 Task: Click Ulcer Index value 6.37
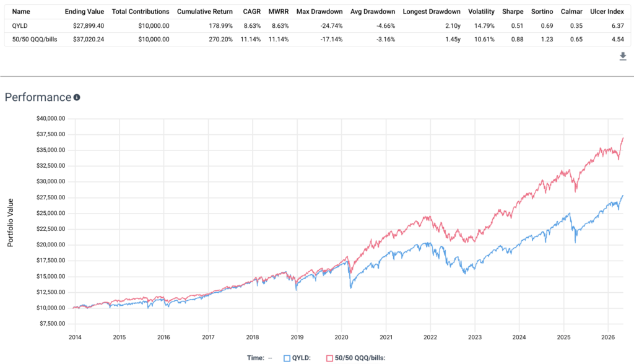click(x=618, y=26)
